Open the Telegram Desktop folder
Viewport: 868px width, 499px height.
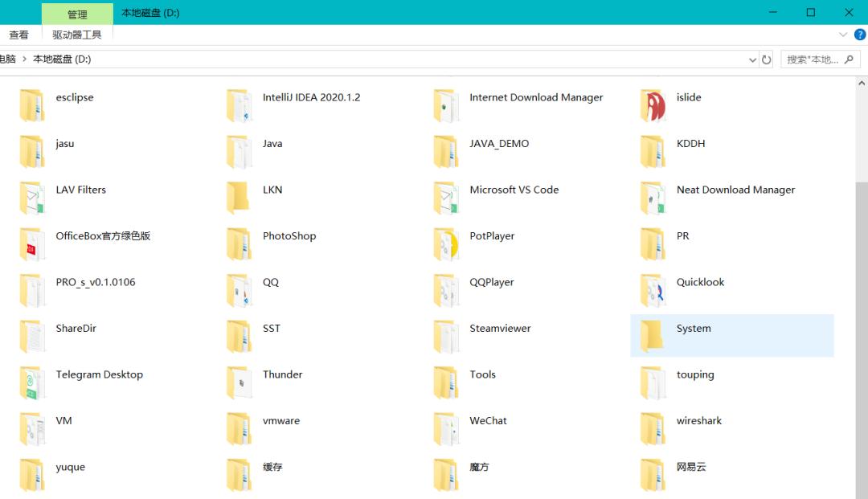(x=99, y=374)
